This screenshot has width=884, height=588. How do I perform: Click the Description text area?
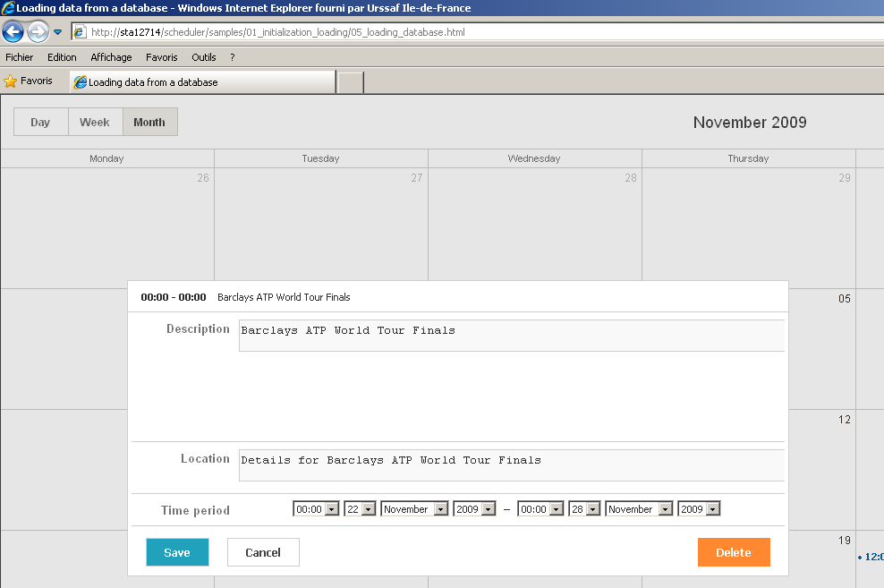512,336
